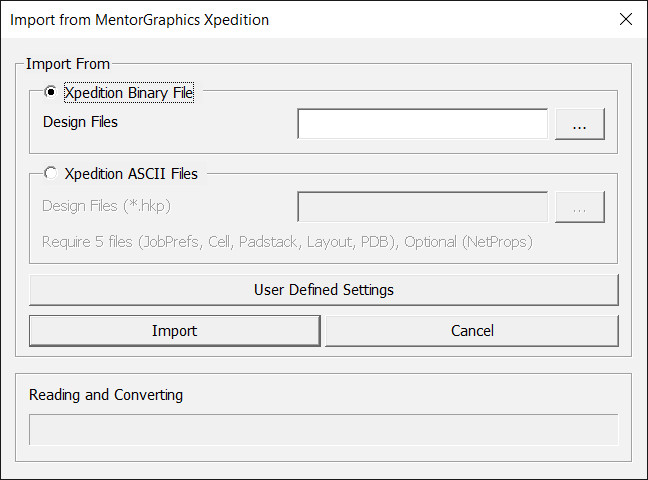Viewport: 648px width, 480px height.
Task: Click the Reading and Converting progress bar
Action: click(x=323, y=429)
